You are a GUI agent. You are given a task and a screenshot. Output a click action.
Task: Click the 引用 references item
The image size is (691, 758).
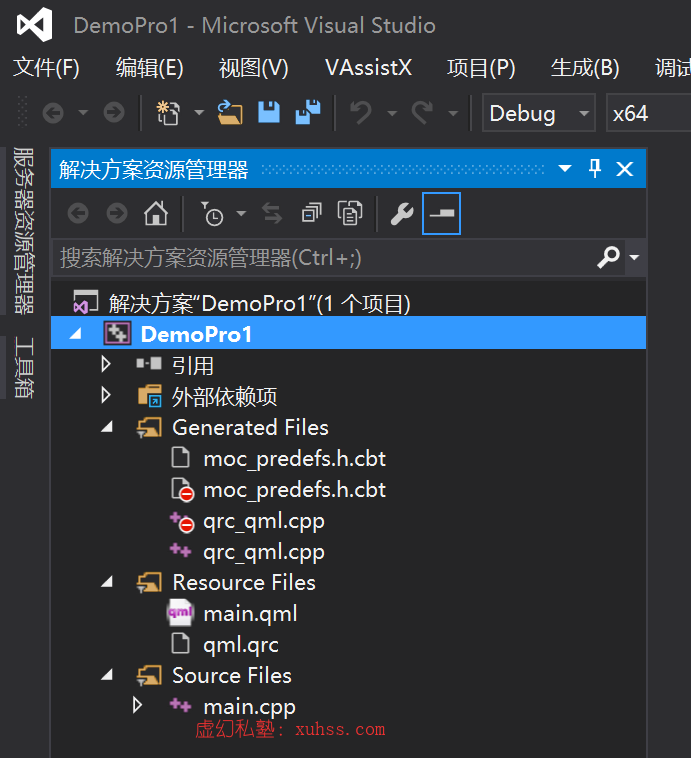tap(192, 365)
